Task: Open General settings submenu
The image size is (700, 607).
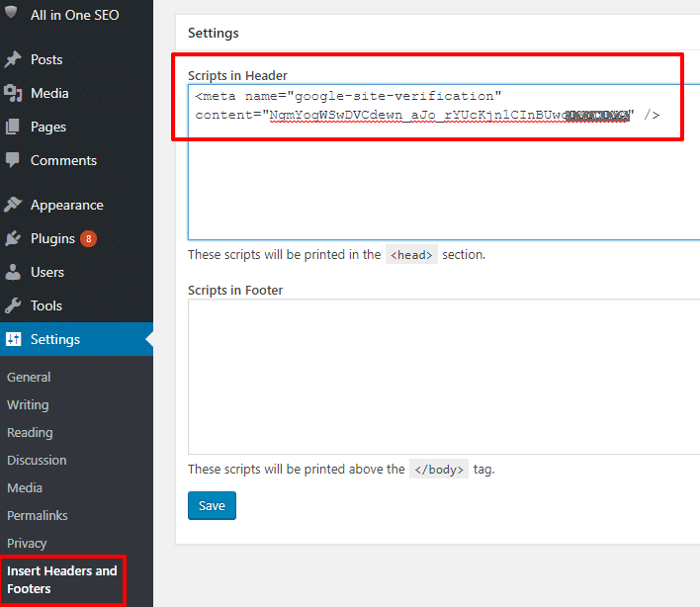Action: point(29,377)
